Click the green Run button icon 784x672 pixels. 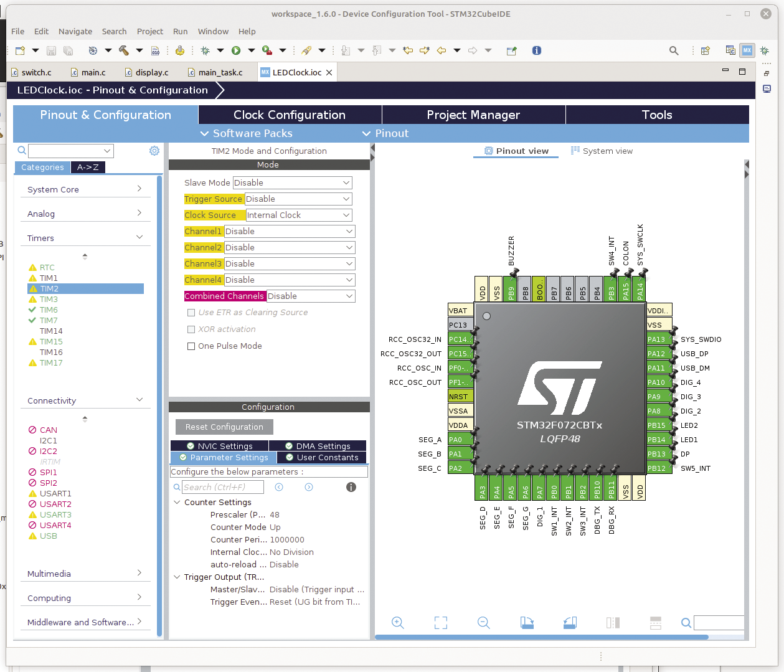[236, 50]
